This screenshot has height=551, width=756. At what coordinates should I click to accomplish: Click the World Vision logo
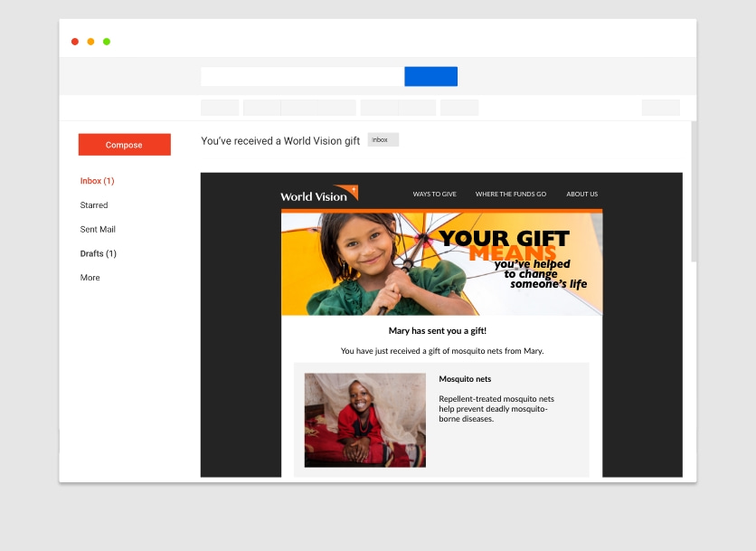[319, 194]
